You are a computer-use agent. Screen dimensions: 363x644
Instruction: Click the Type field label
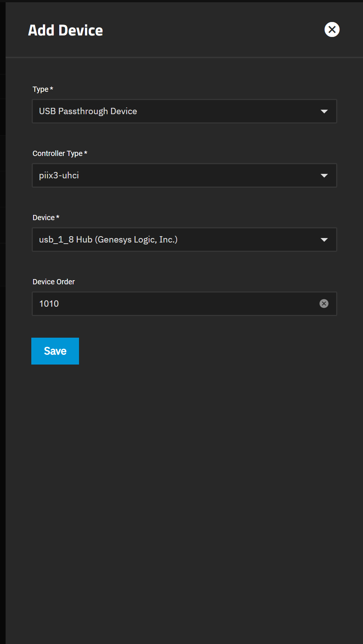point(40,90)
